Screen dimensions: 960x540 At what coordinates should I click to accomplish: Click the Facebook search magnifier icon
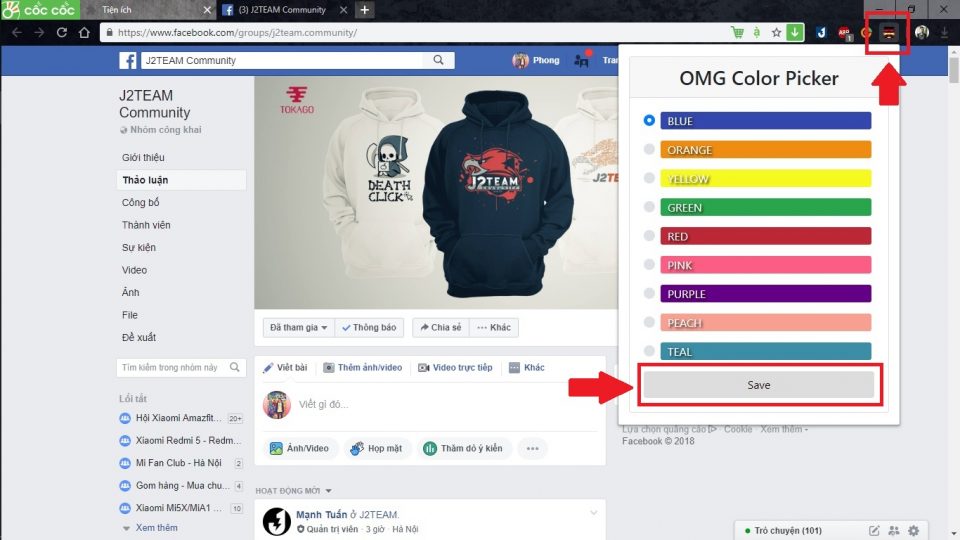(438, 60)
